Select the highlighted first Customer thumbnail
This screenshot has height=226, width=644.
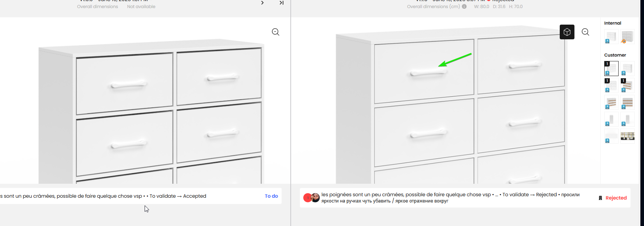pyautogui.click(x=611, y=69)
